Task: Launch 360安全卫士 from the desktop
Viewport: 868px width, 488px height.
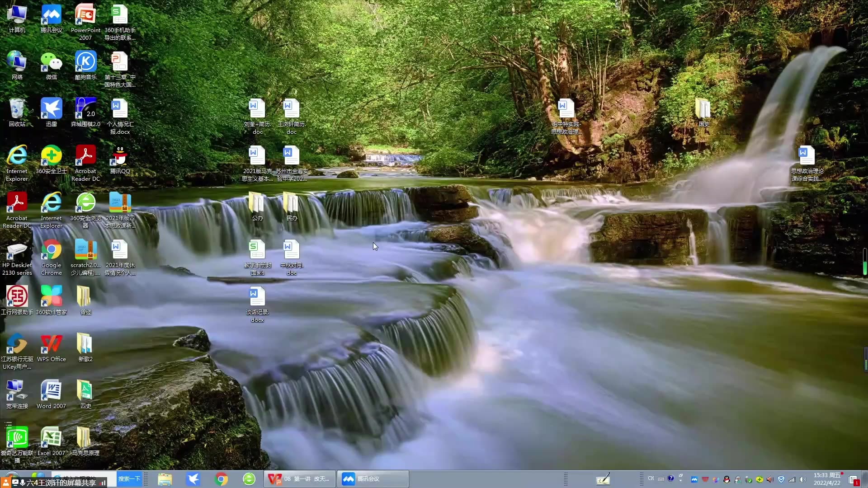Action: pyautogui.click(x=52, y=160)
